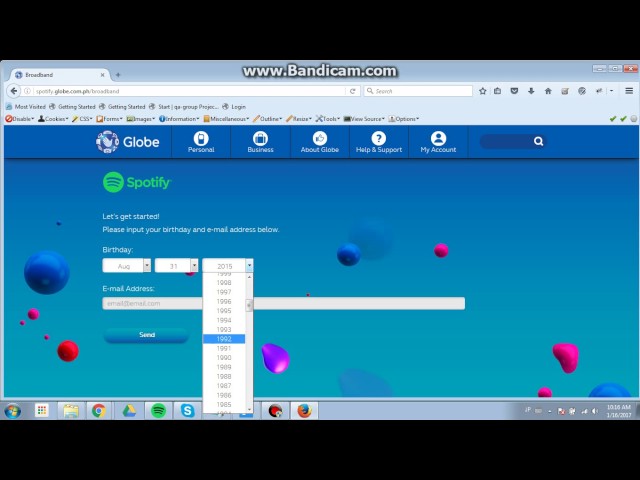Screen dimensions: 640x480
Task: Open the Most Visited bookmark
Action: click(26, 107)
